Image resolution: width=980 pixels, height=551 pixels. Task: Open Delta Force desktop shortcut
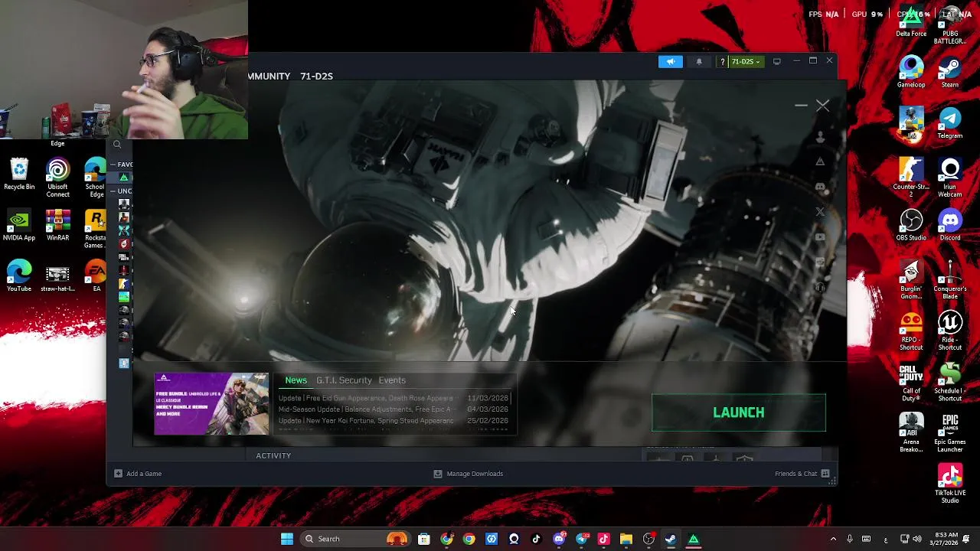pyautogui.click(x=911, y=21)
